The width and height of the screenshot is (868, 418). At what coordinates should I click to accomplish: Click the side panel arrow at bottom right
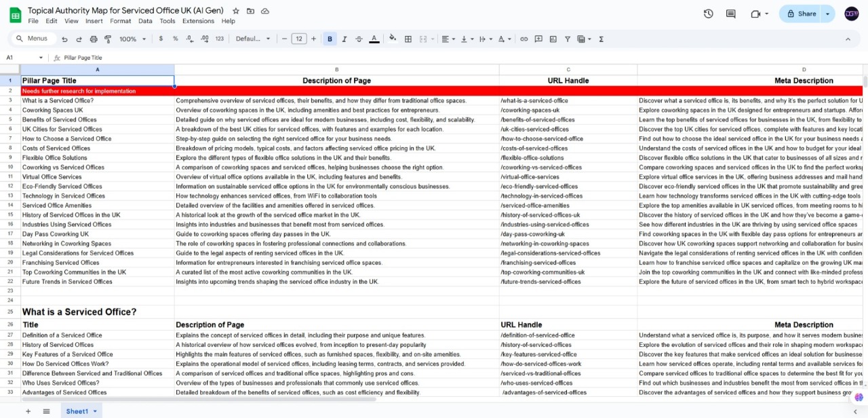(x=855, y=411)
